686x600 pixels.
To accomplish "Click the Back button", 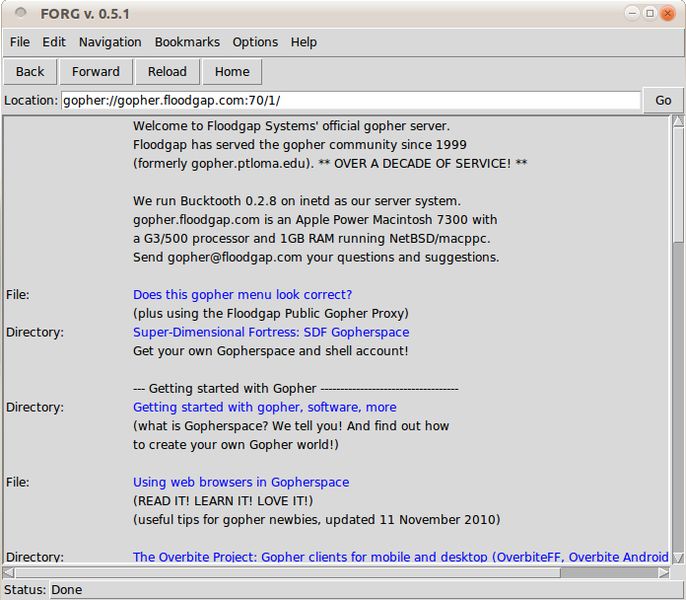I will pos(30,72).
